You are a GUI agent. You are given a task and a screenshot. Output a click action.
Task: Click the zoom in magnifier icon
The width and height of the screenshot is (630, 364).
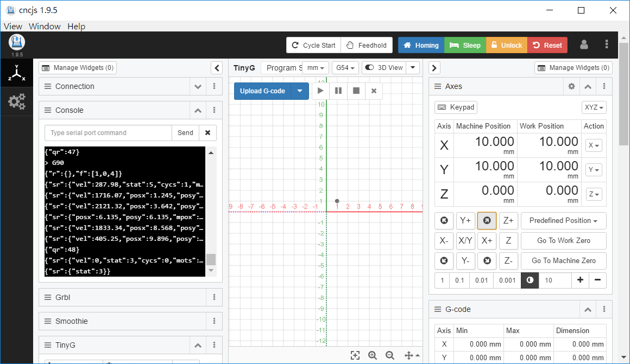[373, 355]
